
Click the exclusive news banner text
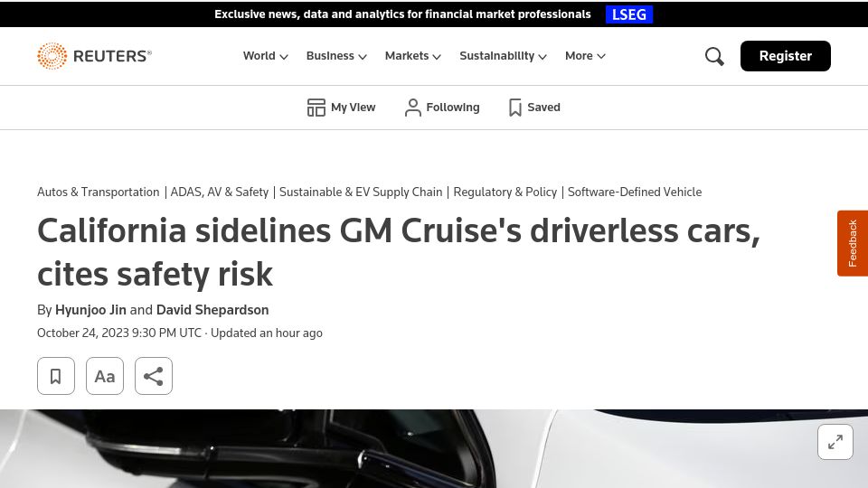pos(402,14)
